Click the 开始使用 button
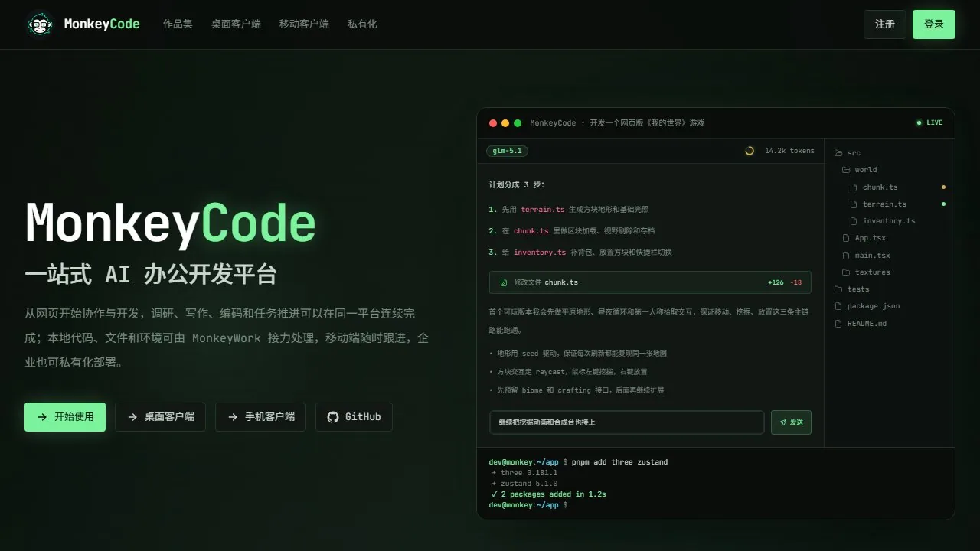This screenshot has height=551, width=980. (65, 417)
